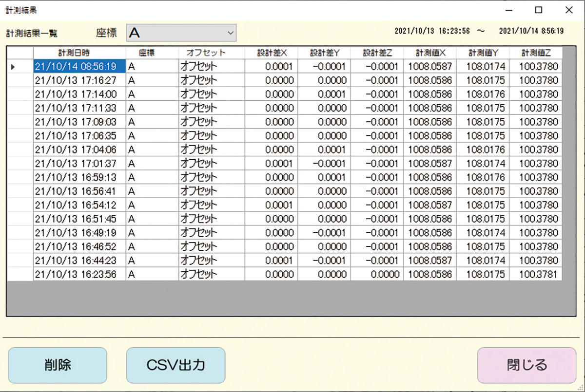Select the 21/10/13 16:56:41 date cell

pos(79,191)
